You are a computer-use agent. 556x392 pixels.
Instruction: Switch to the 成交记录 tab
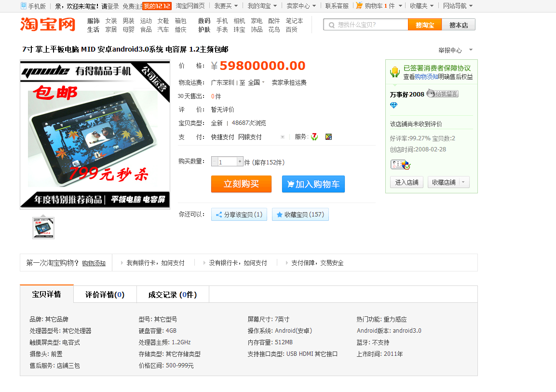click(172, 295)
